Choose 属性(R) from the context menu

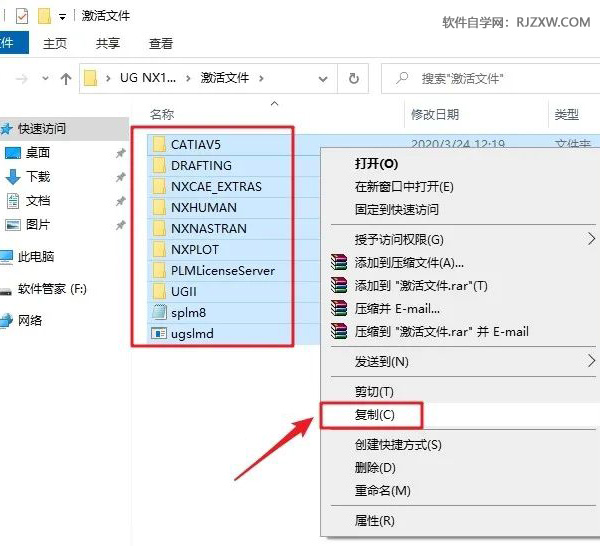pos(460,520)
